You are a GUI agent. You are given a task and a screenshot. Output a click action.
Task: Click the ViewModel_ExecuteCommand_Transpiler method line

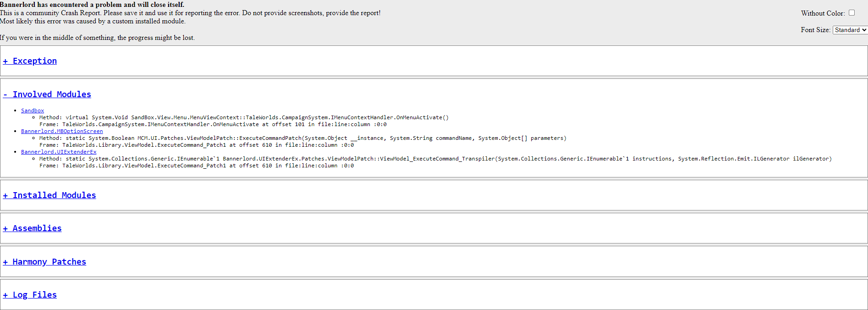(x=435, y=159)
